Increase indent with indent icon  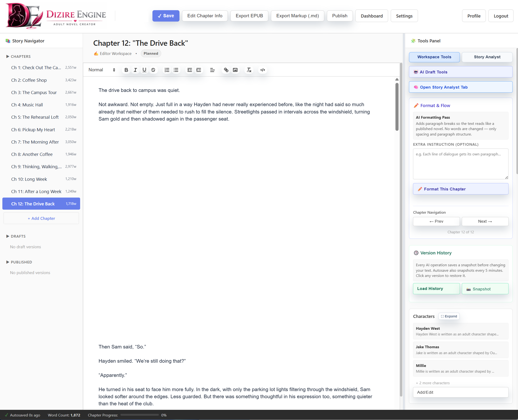tap(199, 70)
